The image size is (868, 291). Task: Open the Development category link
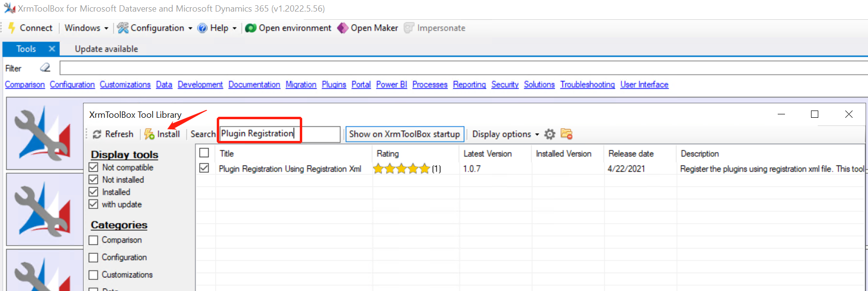[200, 84]
